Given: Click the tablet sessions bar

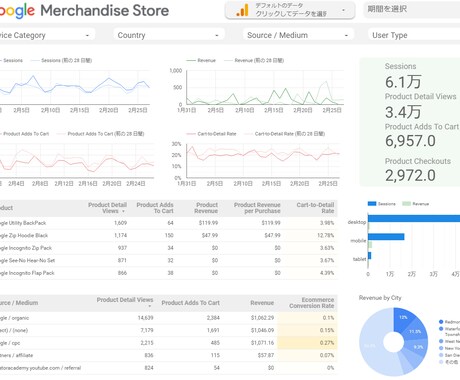Looking at the screenshot, I should [x=369, y=256].
